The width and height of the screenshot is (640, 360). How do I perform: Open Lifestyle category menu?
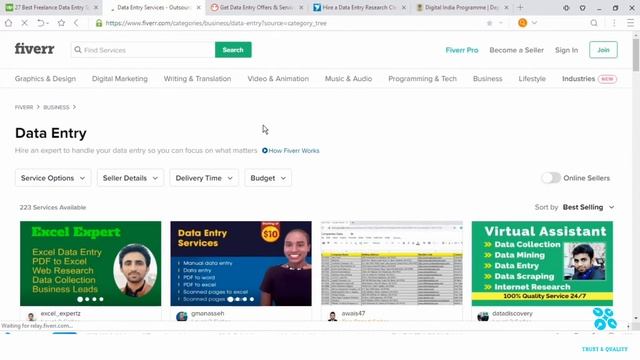(x=532, y=79)
